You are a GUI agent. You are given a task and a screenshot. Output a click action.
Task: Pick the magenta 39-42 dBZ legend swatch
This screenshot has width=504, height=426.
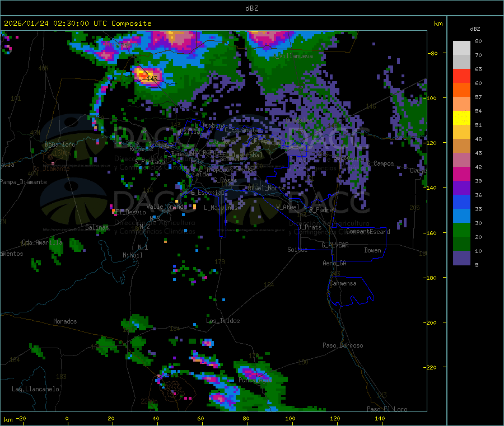coord(461,174)
